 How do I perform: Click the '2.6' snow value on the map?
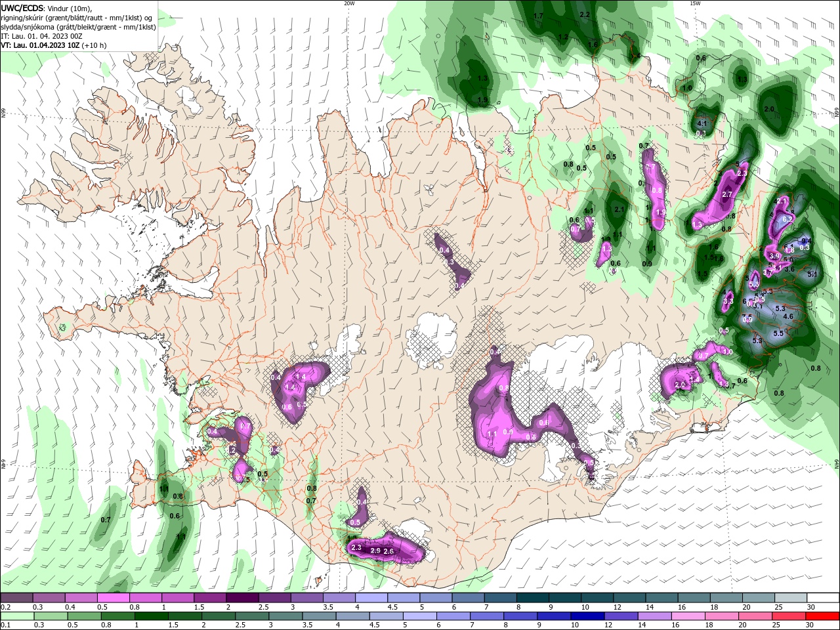click(x=388, y=551)
